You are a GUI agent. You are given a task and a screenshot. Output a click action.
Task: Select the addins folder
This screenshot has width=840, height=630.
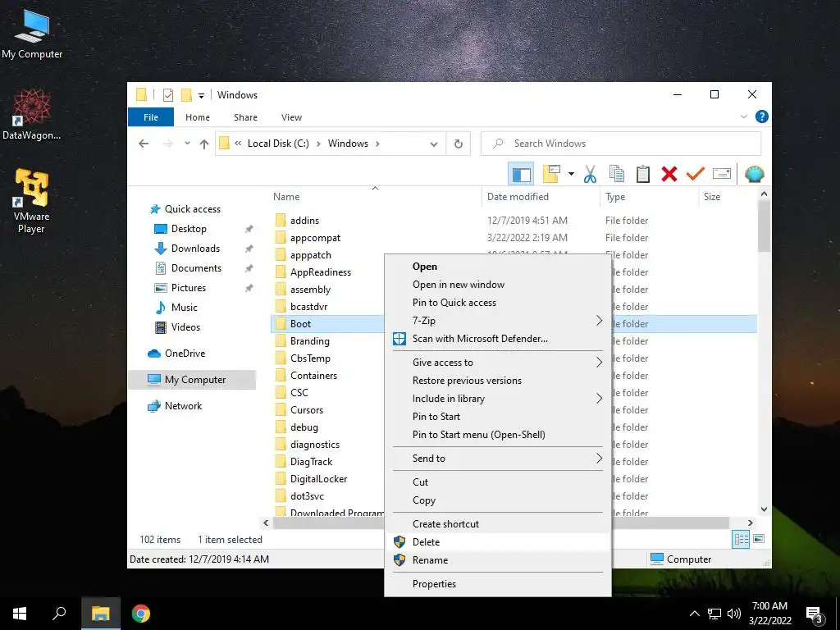304,221
